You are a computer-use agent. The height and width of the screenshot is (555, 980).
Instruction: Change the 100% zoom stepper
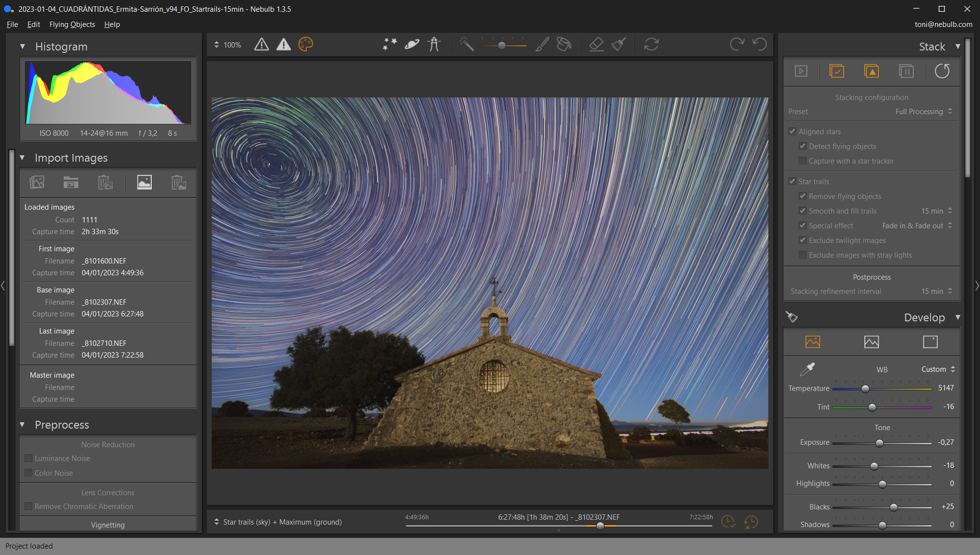tap(217, 45)
